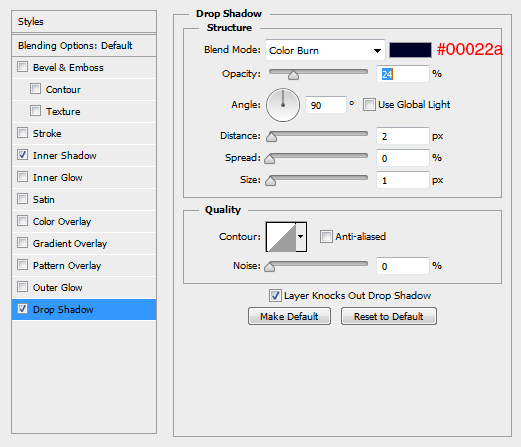The height and width of the screenshot is (447, 521).
Task: Click the Opacity slider handle
Action: click(293, 75)
